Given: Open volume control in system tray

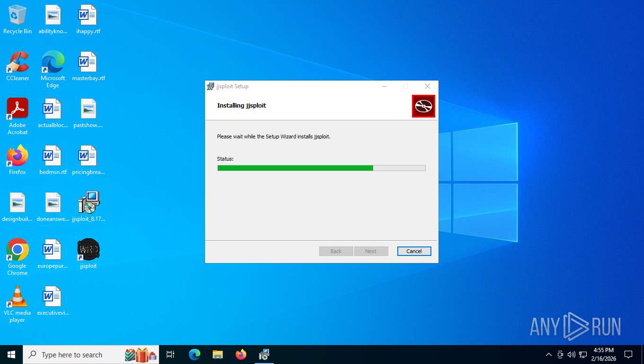Looking at the screenshot, I should coord(572,355).
